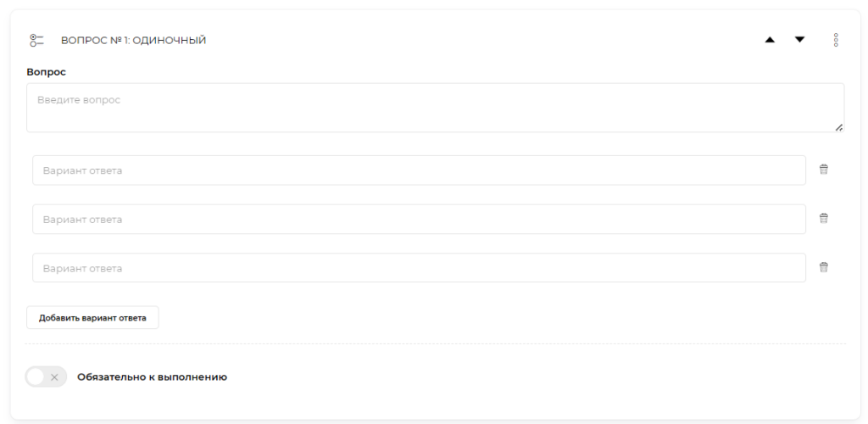Screen dimensions: 868x424
Task: Delete the first answer option
Action: [823, 170]
